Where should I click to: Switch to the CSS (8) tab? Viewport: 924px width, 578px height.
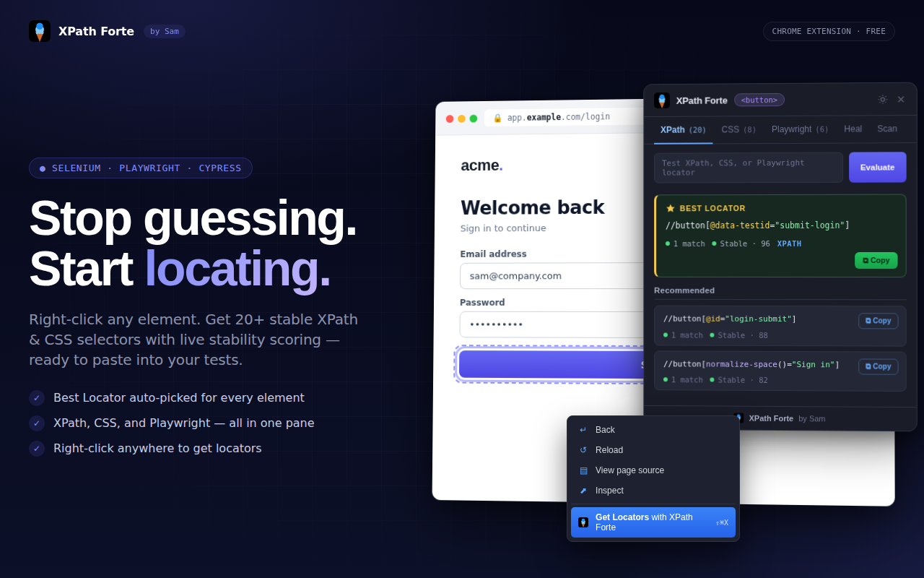[x=738, y=130]
